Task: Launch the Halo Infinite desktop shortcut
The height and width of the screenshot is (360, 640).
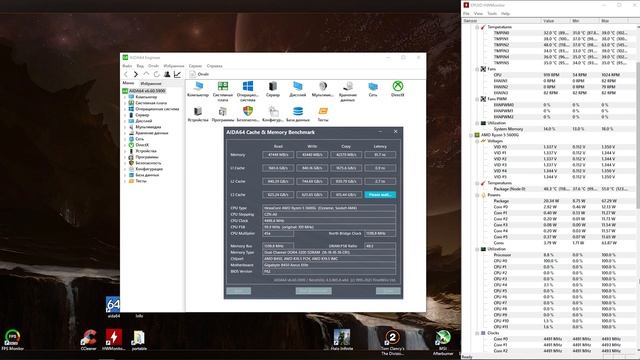Action: click(342, 340)
